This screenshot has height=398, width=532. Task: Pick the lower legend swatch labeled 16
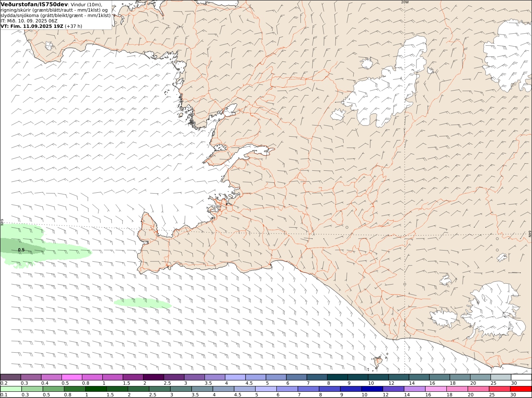click(x=436, y=389)
